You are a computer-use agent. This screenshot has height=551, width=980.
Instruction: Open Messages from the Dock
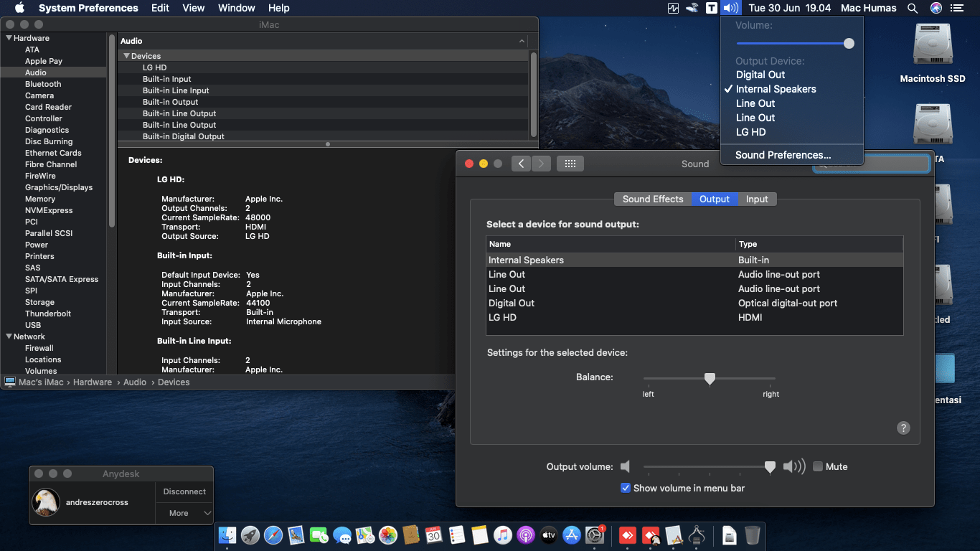pos(342,534)
